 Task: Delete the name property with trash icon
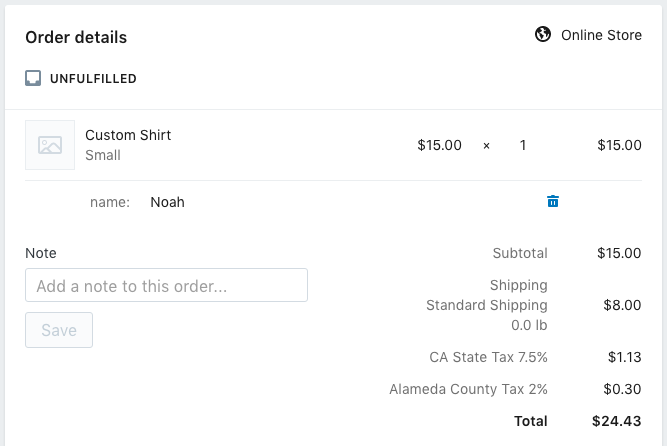coord(553,202)
